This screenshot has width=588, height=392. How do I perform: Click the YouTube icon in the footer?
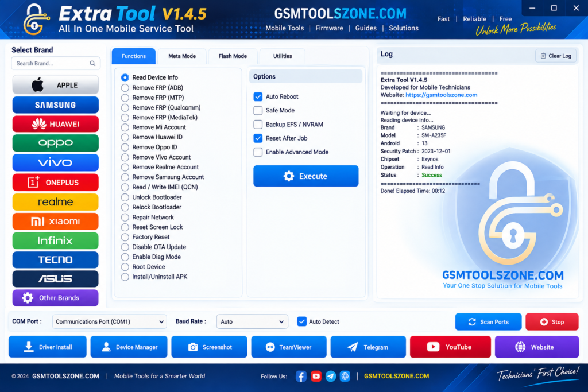316,376
